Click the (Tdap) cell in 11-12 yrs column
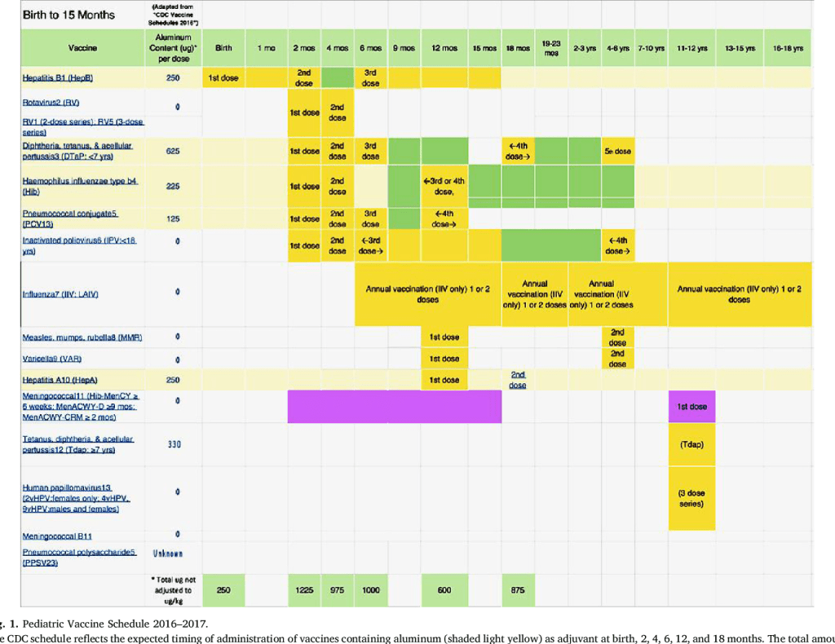835x644 pixels. [691, 444]
